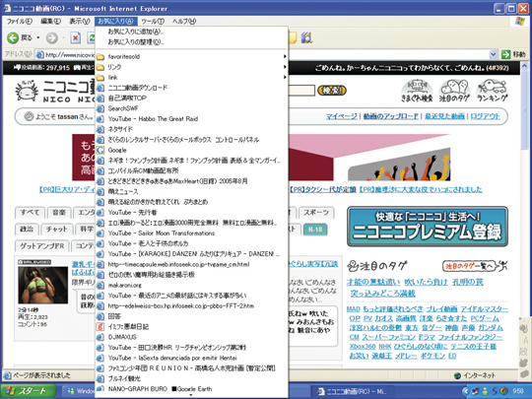Click the page vertical scrollbar up arrow

coord(524,66)
